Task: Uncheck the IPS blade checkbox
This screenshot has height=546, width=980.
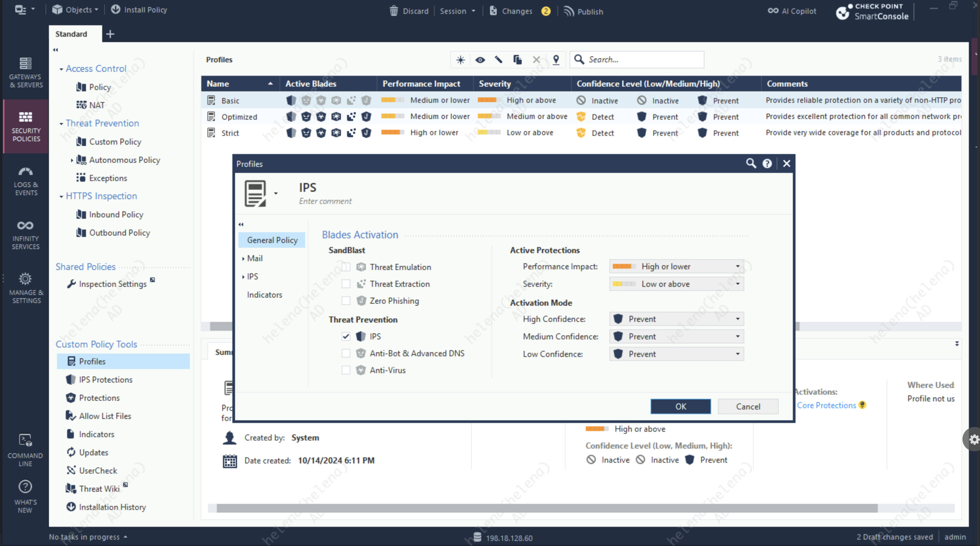Action: [346, 336]
